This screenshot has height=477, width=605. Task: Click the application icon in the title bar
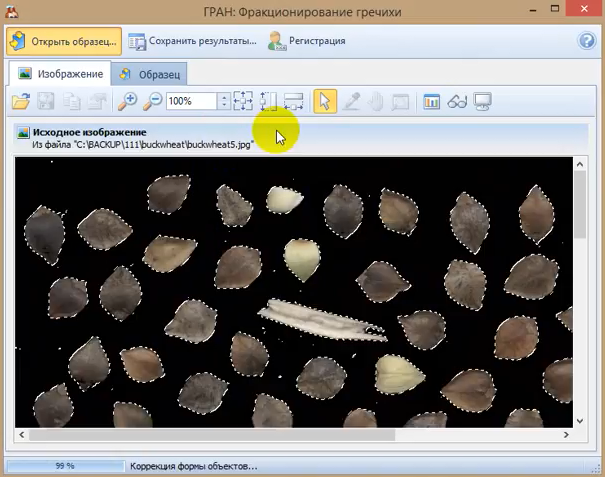click(x=12, y=11)
